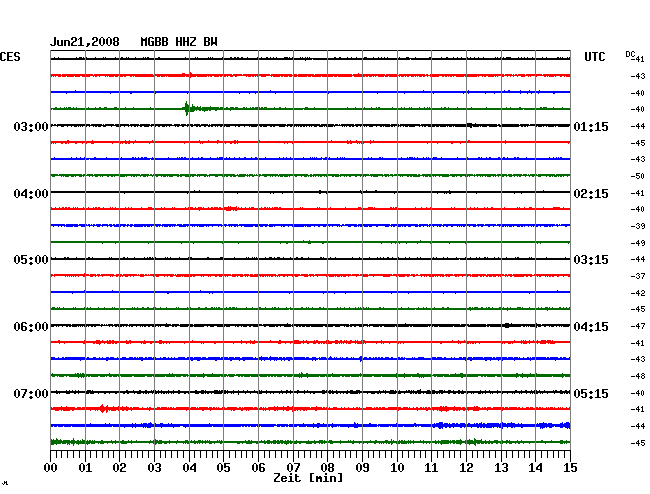Click minute 04 on the time axis

click(189, 468)
